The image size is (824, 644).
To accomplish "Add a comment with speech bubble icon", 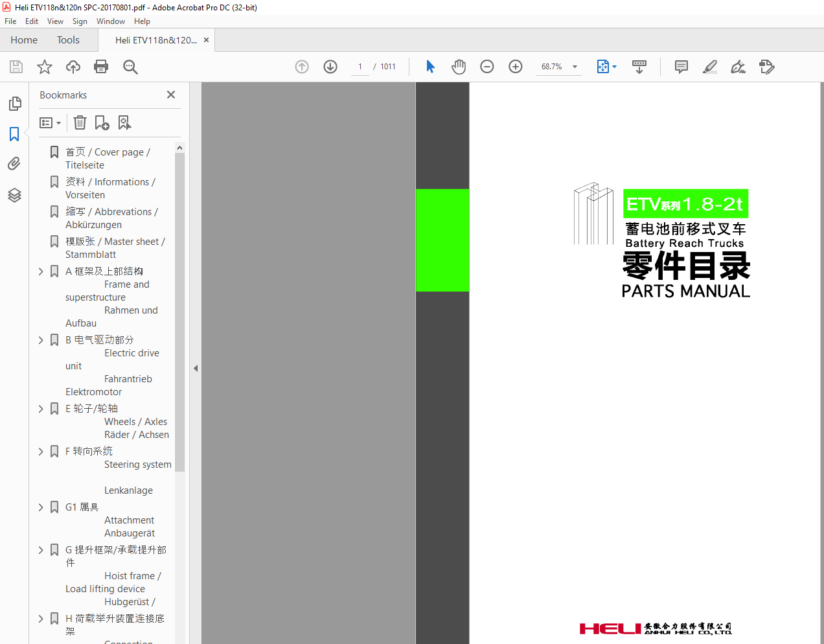I will pos(681,67).
